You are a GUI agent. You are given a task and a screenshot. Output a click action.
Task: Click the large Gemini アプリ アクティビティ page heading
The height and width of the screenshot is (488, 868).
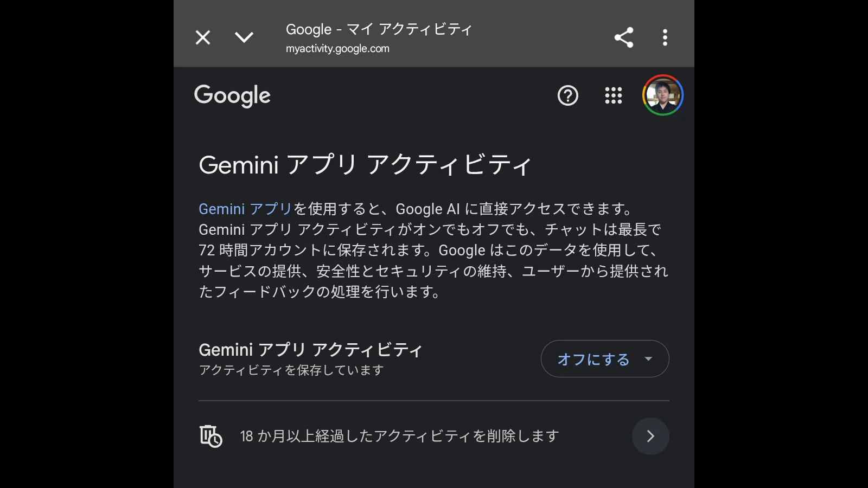(x=365, y=165)
